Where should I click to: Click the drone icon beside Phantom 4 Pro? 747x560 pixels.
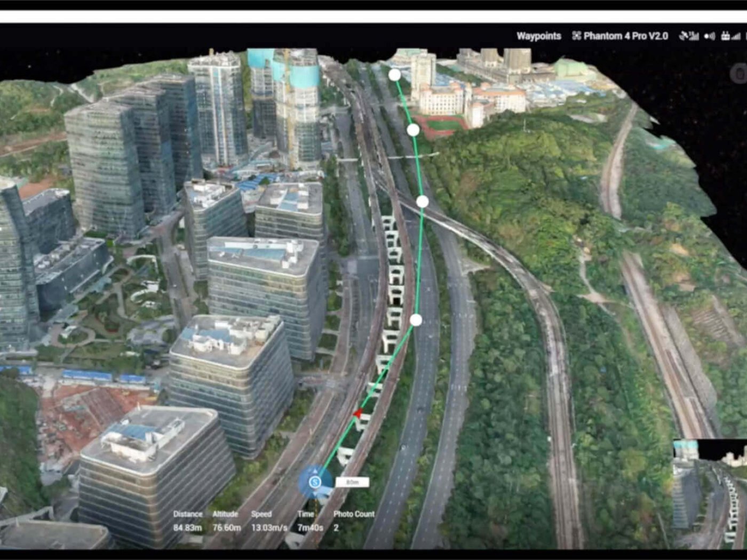click(x=576, y=36)
